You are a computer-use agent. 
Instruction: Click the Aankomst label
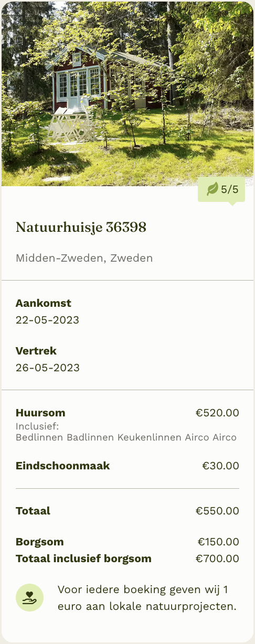tap(44, 303)
